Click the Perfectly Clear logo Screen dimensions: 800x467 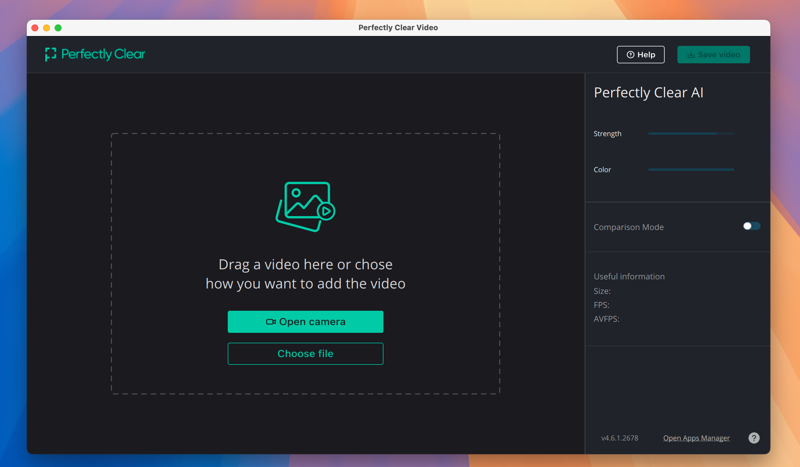[x=95, y=54]
